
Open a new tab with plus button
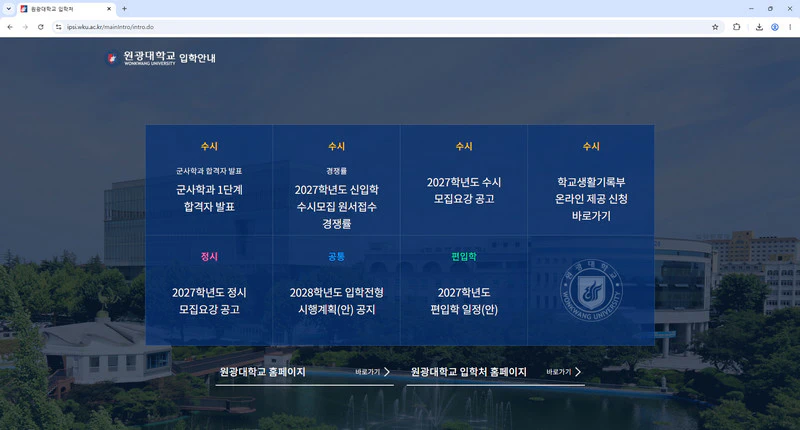click(x=124, y=9)
